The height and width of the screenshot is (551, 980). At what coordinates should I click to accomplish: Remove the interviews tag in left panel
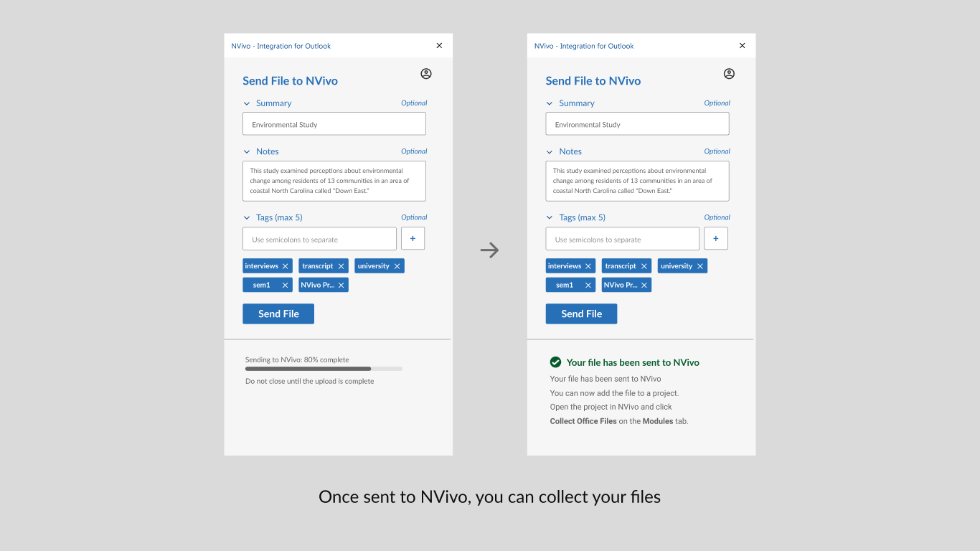tap(285, 266)
